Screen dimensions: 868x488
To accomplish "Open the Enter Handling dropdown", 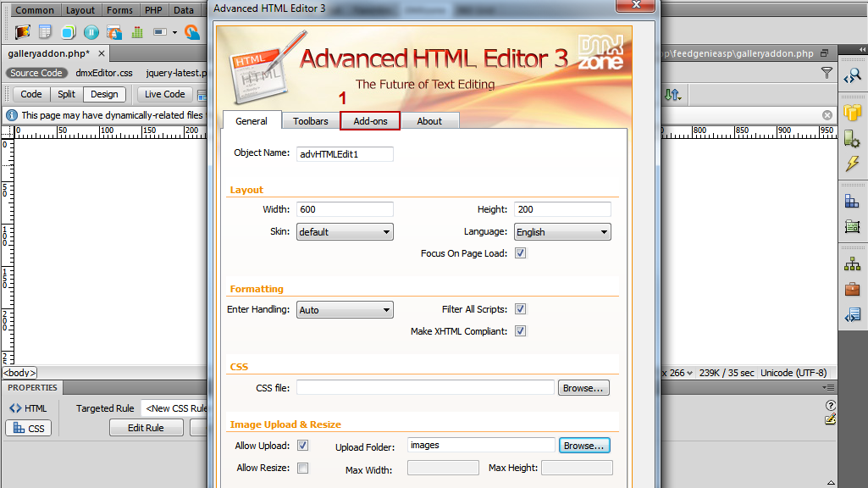I will click(345, 310).
